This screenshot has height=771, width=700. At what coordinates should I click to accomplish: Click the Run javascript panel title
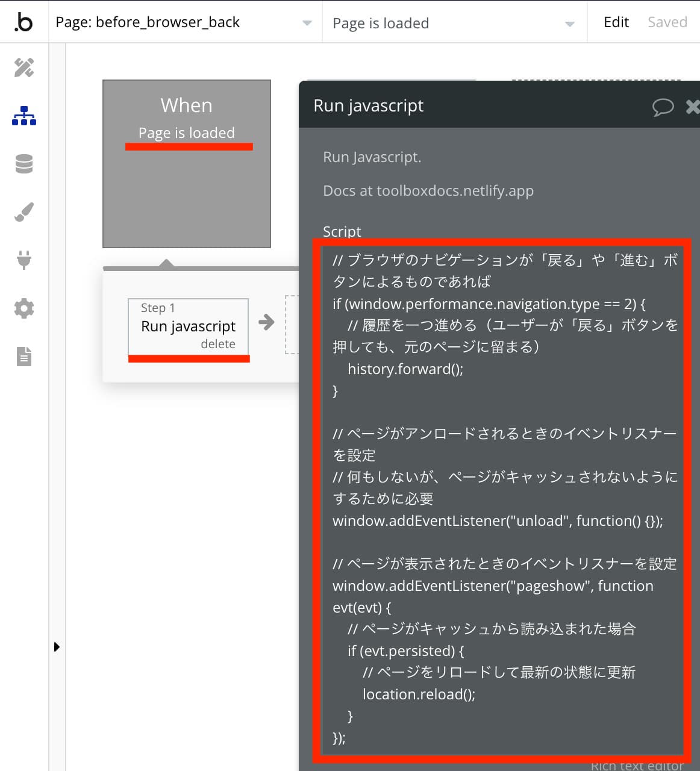click(x=369, y=105)
